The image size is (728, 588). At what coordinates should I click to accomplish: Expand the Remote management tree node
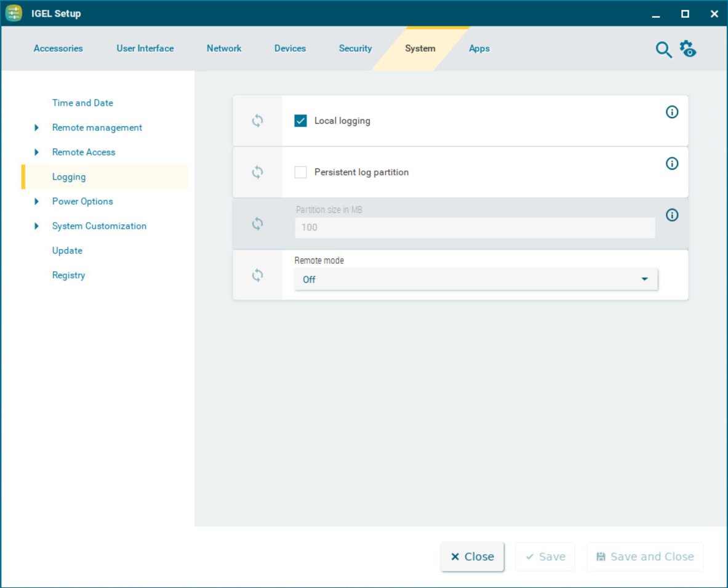37,128
